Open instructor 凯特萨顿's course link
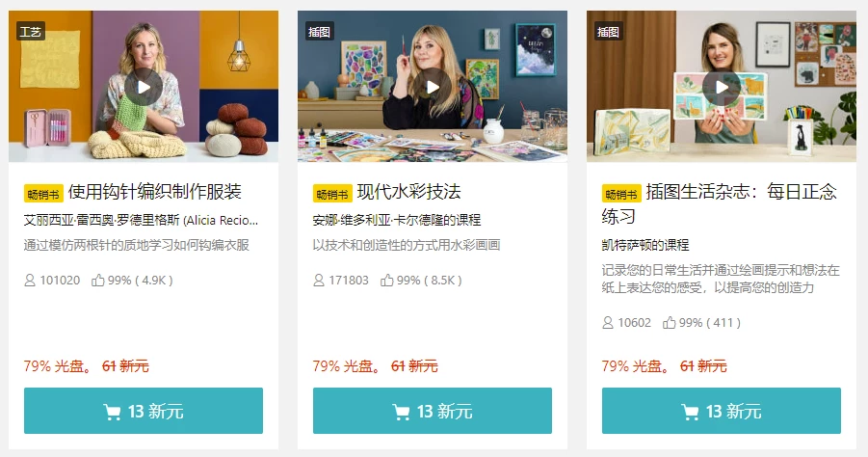The width and height of the screenshot is (868, 457). [x=645, y=245]
